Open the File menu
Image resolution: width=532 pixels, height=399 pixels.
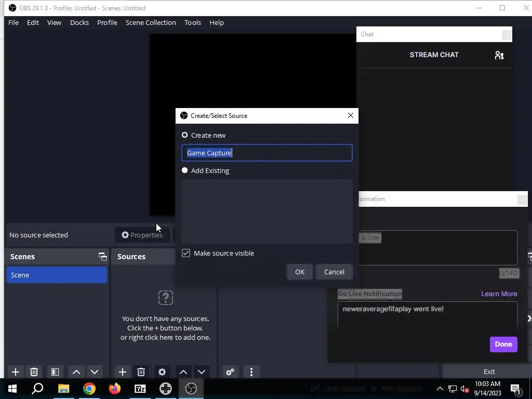tap(14, 22)
